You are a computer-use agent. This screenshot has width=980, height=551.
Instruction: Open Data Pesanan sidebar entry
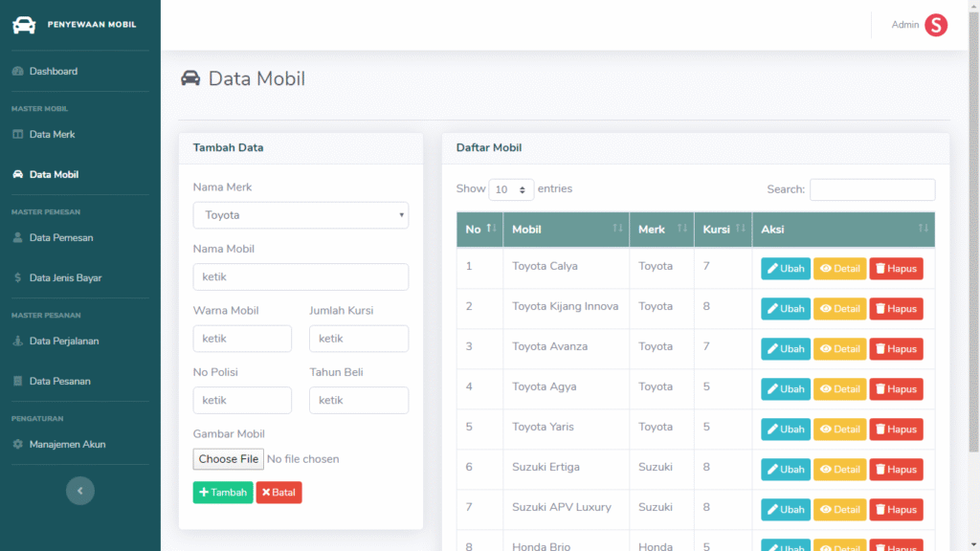click(59, 381)
